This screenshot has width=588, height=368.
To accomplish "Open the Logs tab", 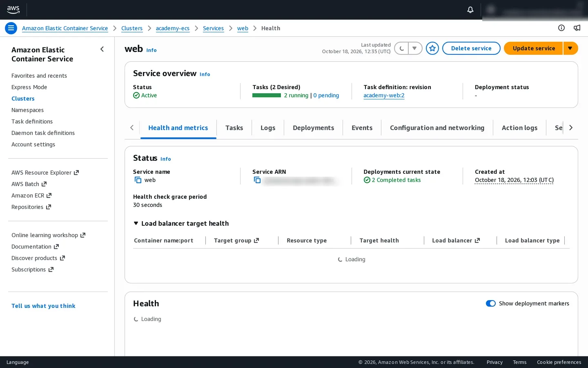I will (268, 128).
